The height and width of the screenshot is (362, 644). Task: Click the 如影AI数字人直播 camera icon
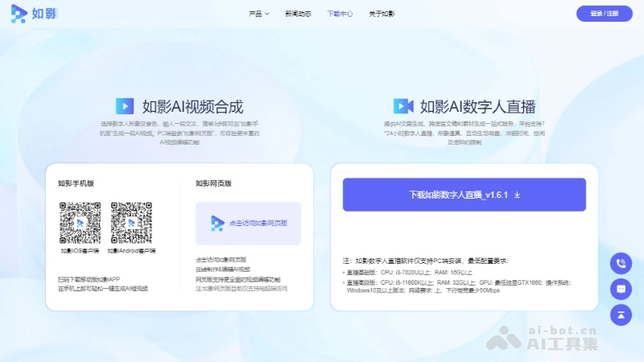click(x=402, y=106)
